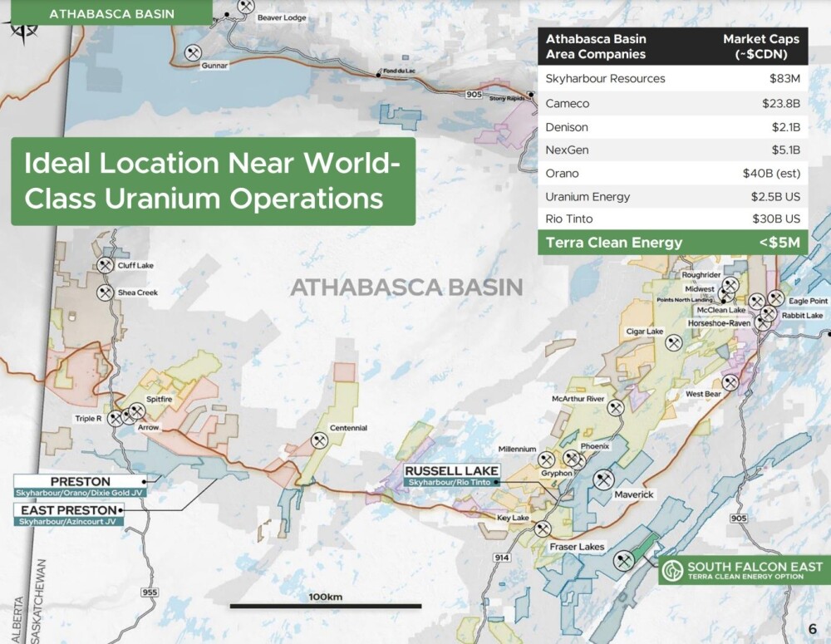Click the Stony Rapids place label
Screen dimensions: 831x644
507,98
